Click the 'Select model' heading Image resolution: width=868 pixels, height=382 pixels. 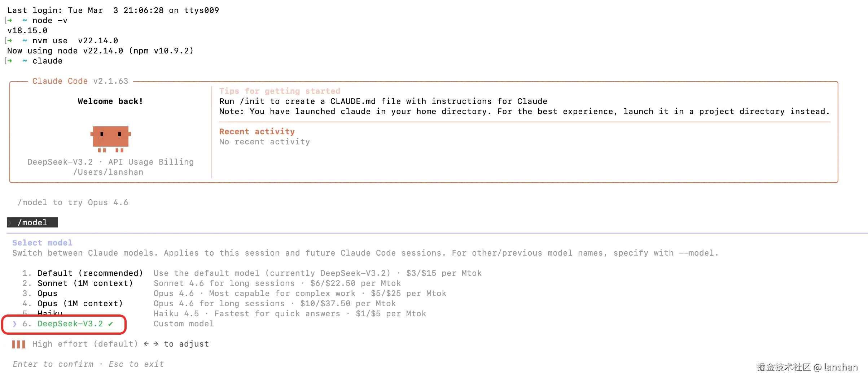point(42,243)
